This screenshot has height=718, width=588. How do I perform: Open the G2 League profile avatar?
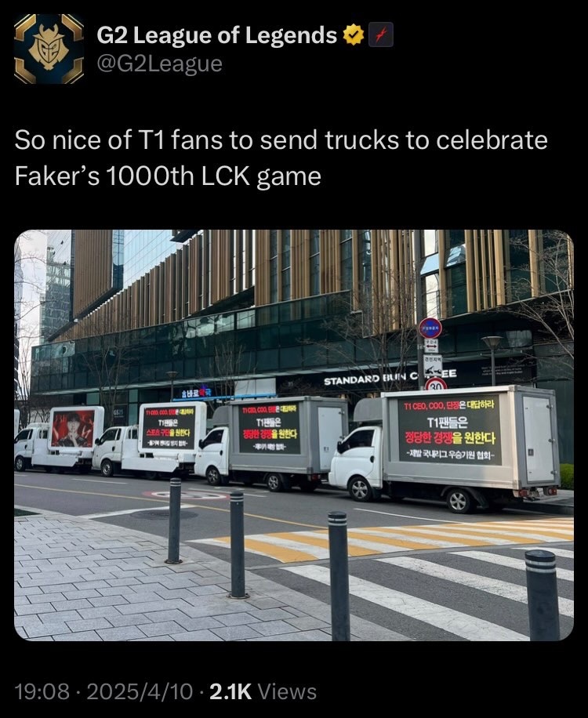tap(49, 49)
